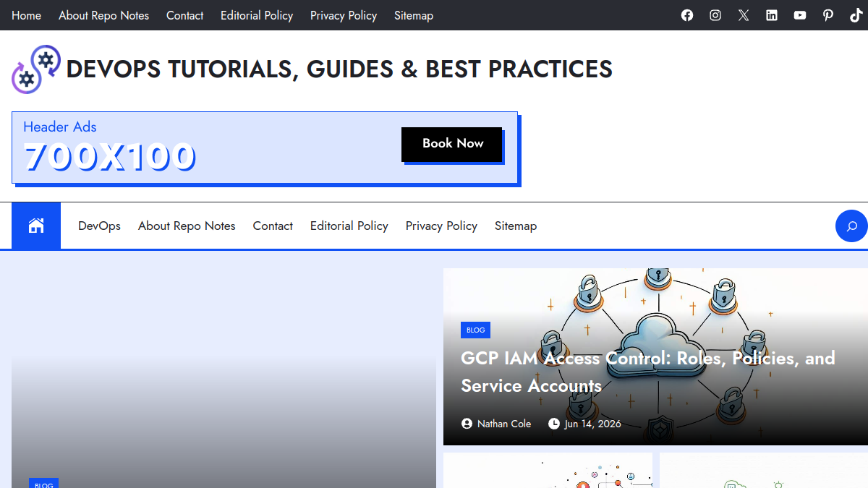The width and height of the screenshot is (868, 488).
Task: Click the Book Now button
Action: 452,144
